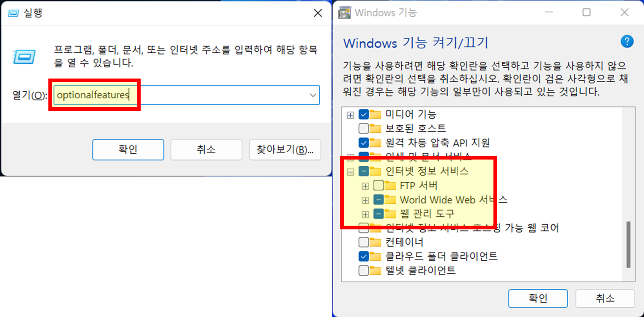Viewport: 644px width, 317px height.
Task: Select the 미디어 기능 row label
Action: pos(411,114)
